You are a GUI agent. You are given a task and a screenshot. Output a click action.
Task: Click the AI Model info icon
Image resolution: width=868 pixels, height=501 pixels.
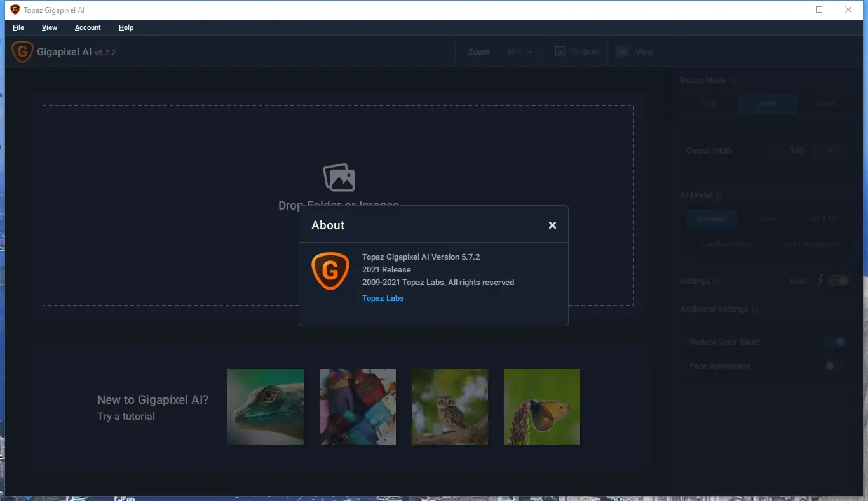719,196
